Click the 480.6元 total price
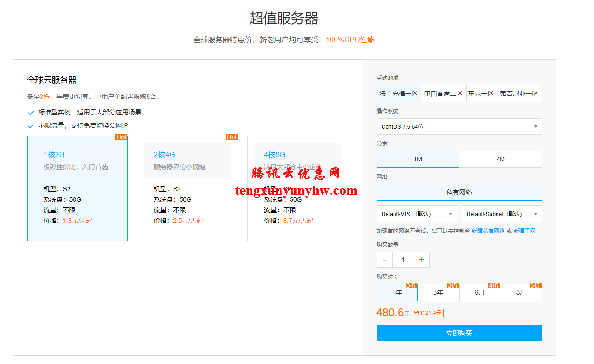 393,313
